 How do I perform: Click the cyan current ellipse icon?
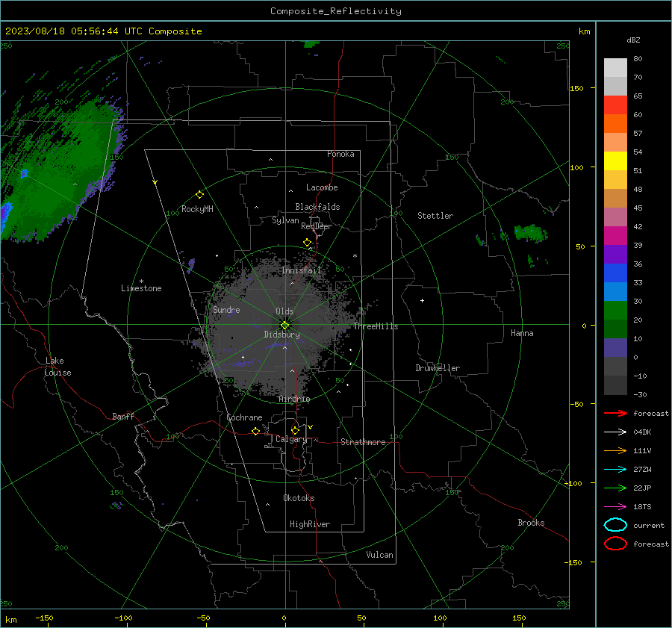[615, 525]
